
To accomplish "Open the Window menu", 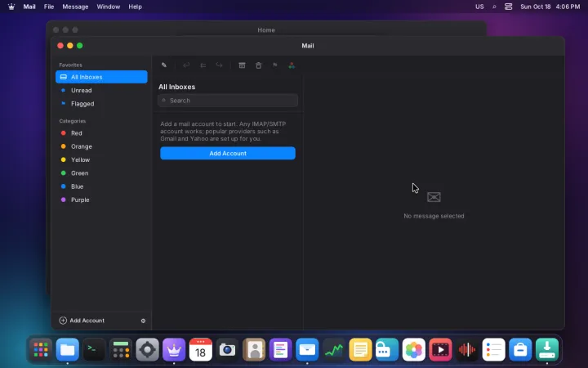I will tap(109, 7).
